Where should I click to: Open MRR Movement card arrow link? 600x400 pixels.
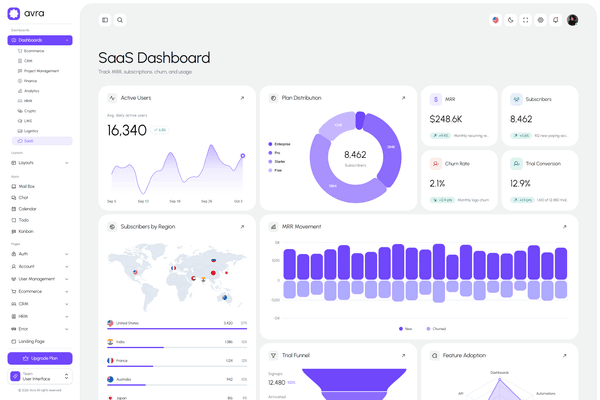coord(564,227)
